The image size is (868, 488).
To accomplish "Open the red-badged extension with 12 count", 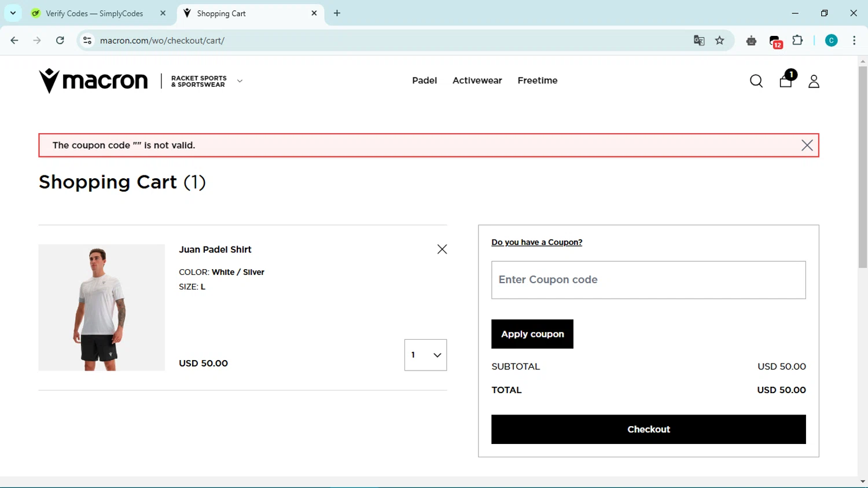I will 775,41.
